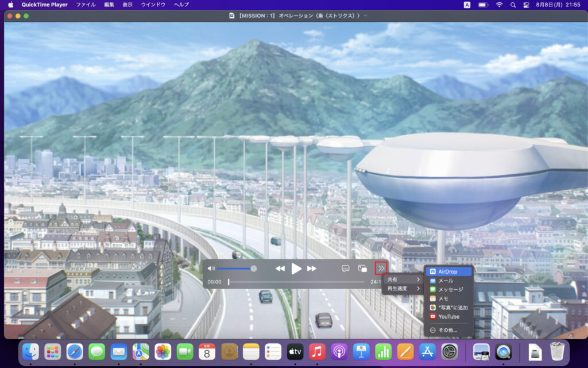Mute audio with the speaker icon
588x368 pixels.
[x=211, y=269]
